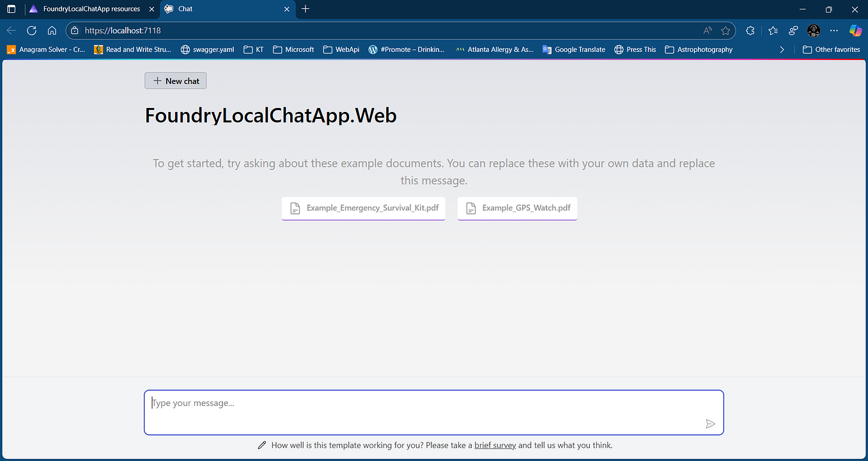868x461 pixels.
Task: Click the browser profile avatar
Action: click(813, 30)
